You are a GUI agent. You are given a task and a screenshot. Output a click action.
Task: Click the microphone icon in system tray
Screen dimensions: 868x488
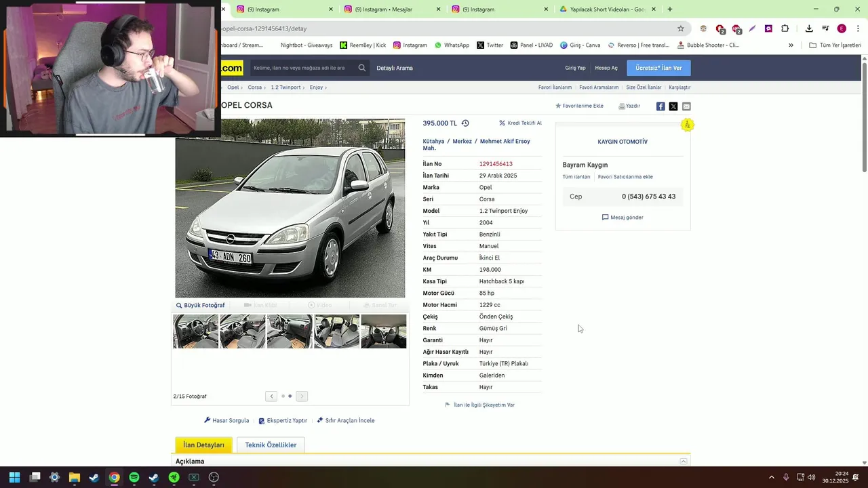(x=786, y=477)
